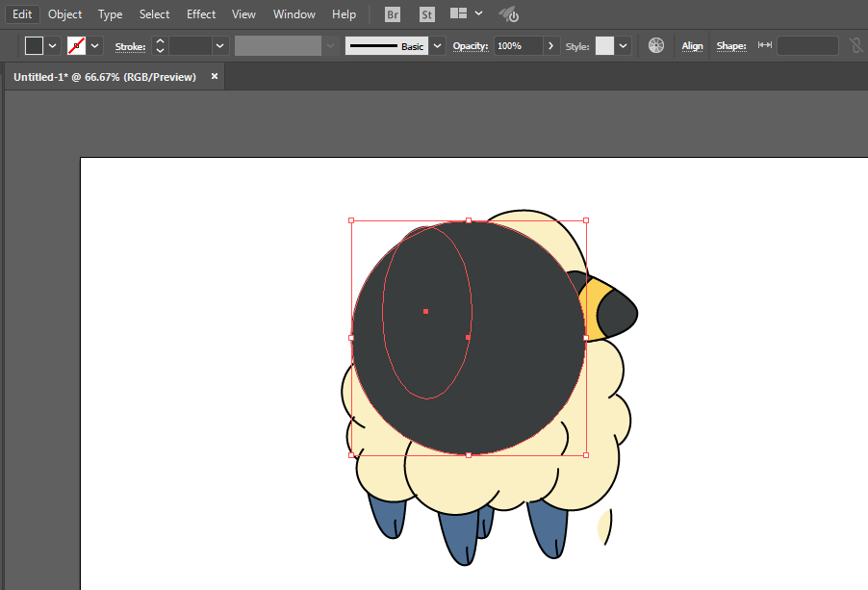The image size is (868, 590).
Task: Click the variable width profile box
Action: (278, 46)
